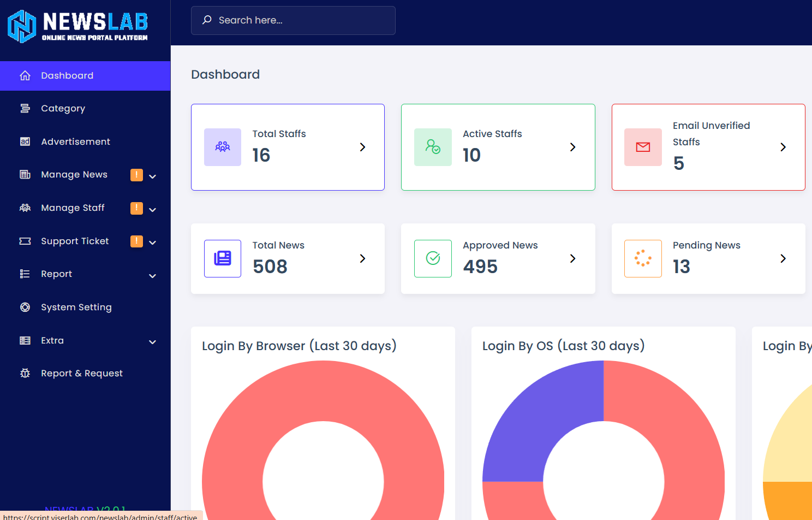This screenshot has height=520, width=812.
Task: Click the Manage Staff people icon
Action: [25, 208]
